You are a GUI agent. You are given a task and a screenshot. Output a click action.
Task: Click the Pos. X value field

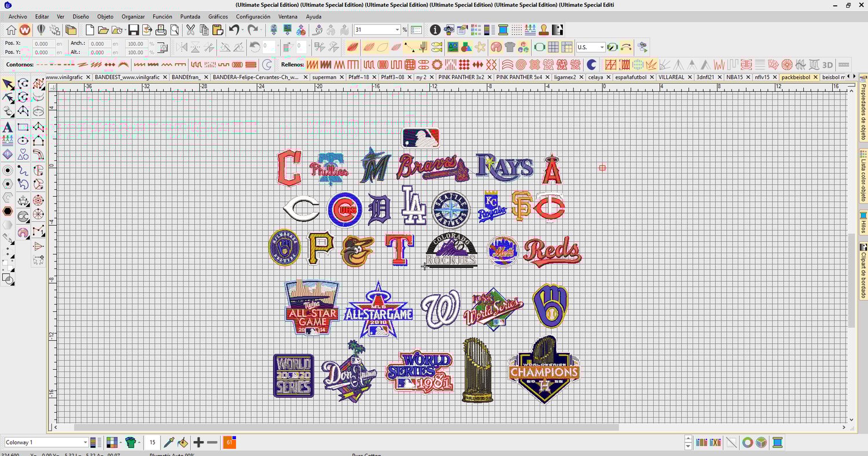point(43,43)
